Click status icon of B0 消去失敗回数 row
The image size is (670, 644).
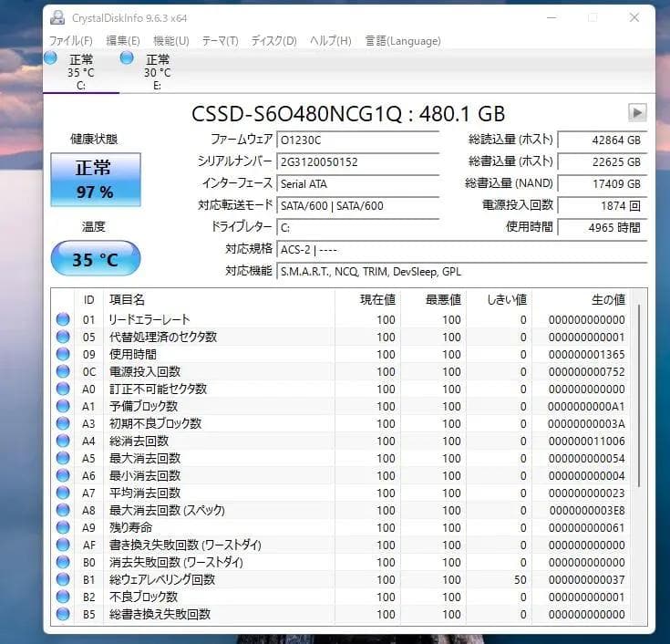63,562
